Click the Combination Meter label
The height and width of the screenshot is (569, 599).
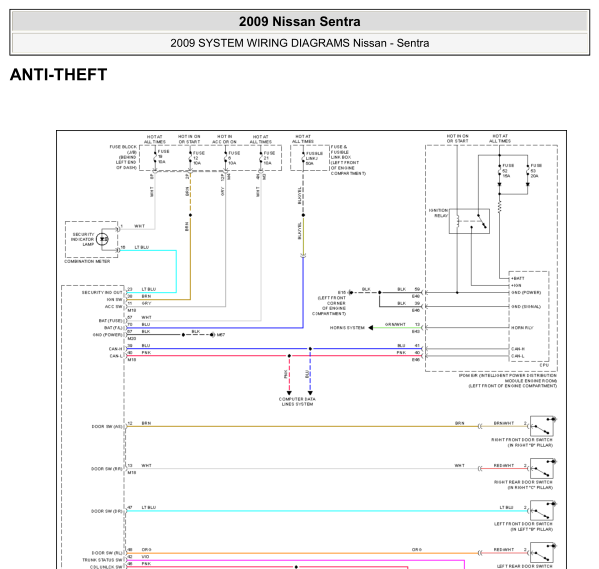coord(87,261)
